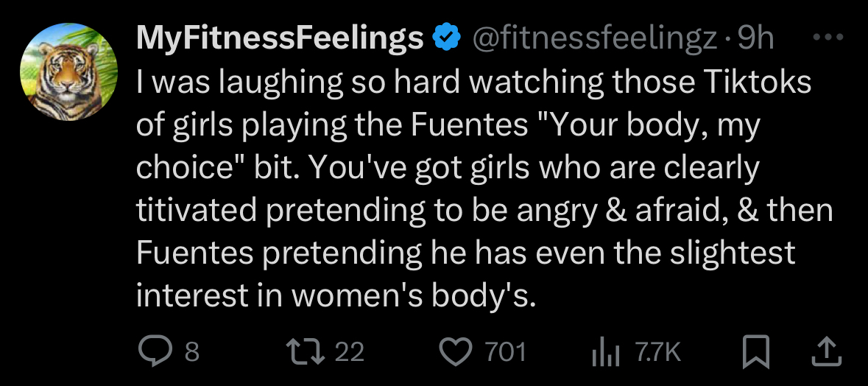Open tweet by clicking the first line mentioning Tiktoks

(473, 83)
